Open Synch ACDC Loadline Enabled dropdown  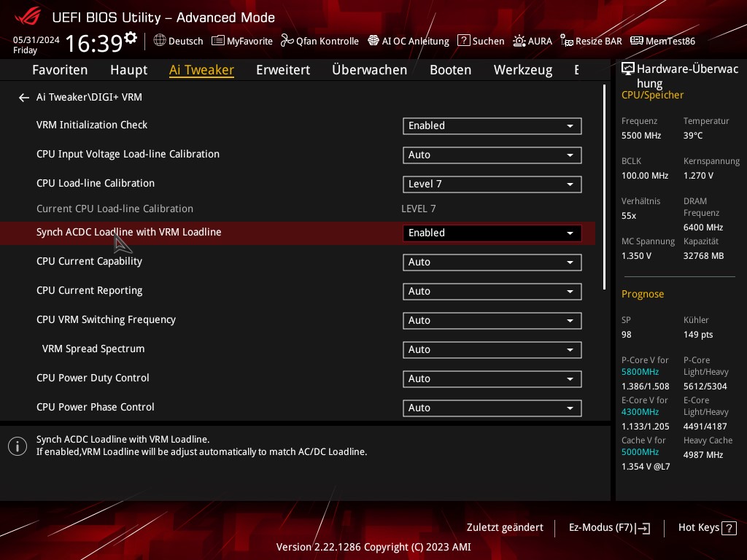point(492,233)
